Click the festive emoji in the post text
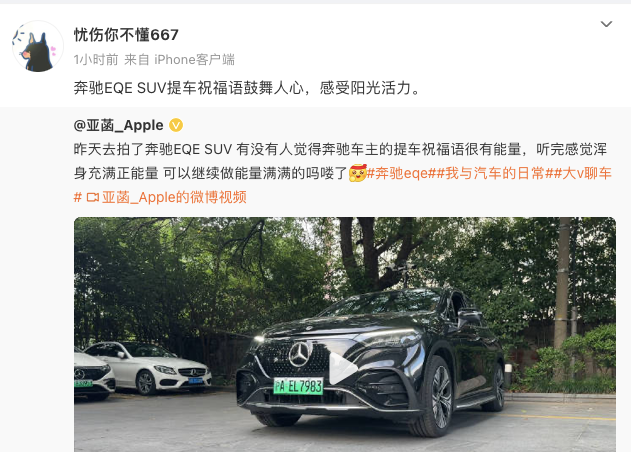Viewport: 631px width, 452px height. pyautogui.click(x=357, y=173)
